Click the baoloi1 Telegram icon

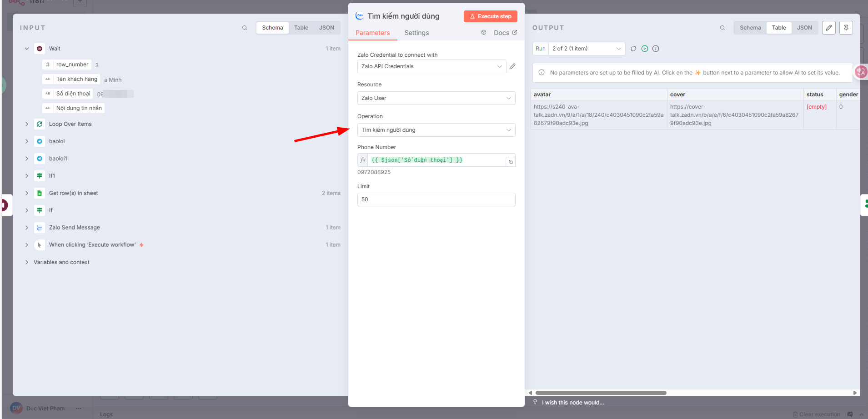40,159
